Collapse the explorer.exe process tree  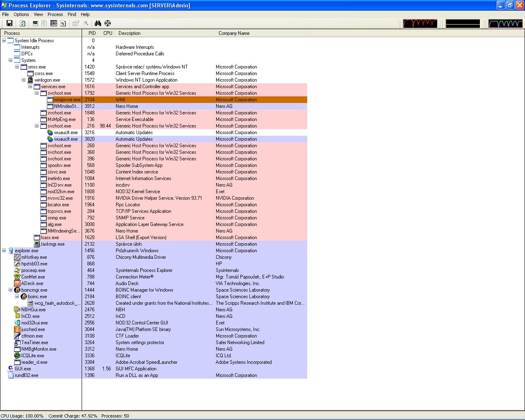pyautogui.click(x=4, y=251)
